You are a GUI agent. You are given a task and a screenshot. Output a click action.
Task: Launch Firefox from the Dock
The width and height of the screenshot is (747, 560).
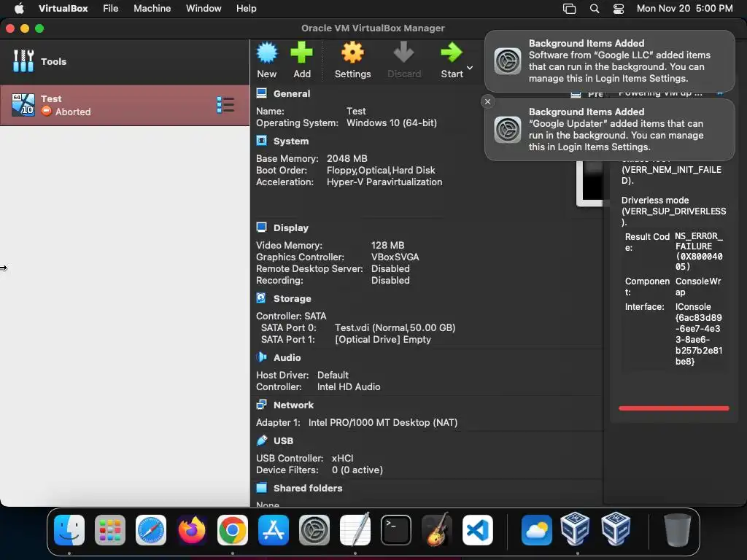192,530
